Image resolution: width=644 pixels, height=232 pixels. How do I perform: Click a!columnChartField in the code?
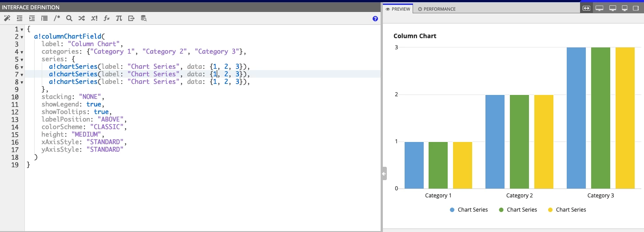(68, 36)
